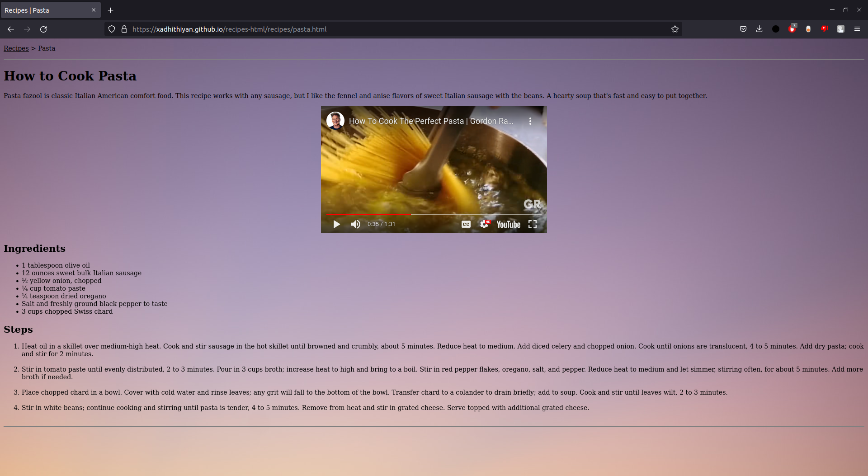The image size is (868, 476).
Task: Click the Return YouTube Dislike extension icon
Action: pyautogui.click(x=824, y=28)
